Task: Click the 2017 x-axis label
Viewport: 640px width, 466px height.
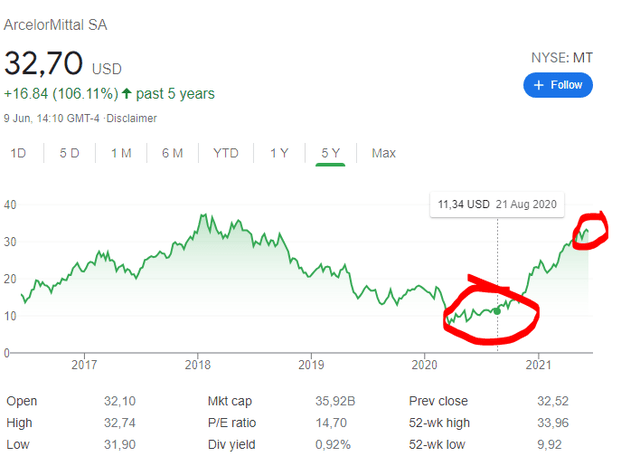Action: click(x=84, y=364)
